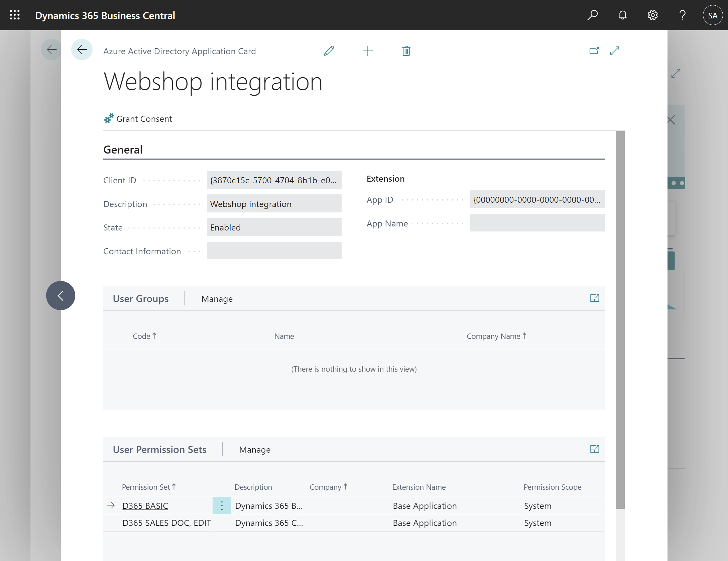Maximize the User Permission Sets part
728x561 pixels.
tap(595, 449)
